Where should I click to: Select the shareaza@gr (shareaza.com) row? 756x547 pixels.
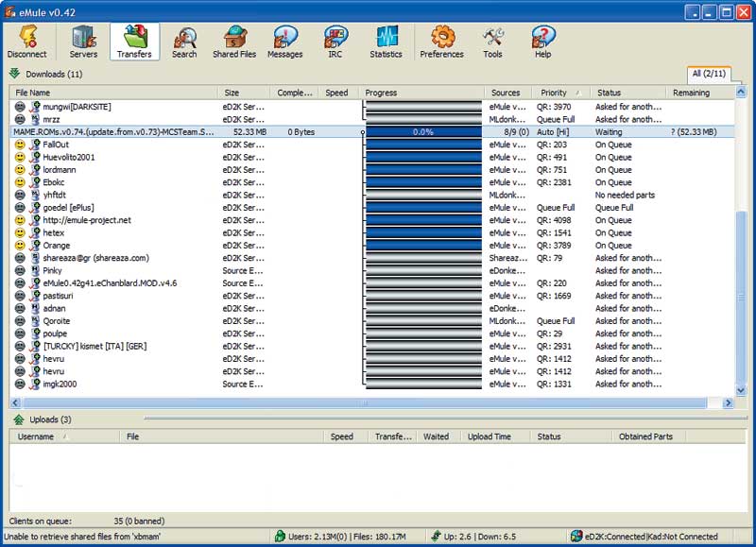372,258
